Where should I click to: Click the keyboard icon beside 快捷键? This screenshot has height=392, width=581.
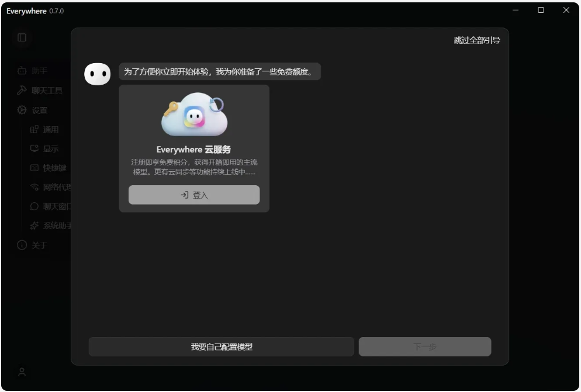pyautogui.click(x=34, y=168)
